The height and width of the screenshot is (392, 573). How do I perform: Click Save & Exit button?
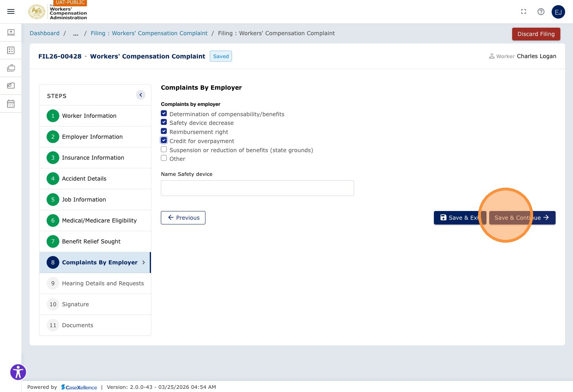(x=460, y=218)
